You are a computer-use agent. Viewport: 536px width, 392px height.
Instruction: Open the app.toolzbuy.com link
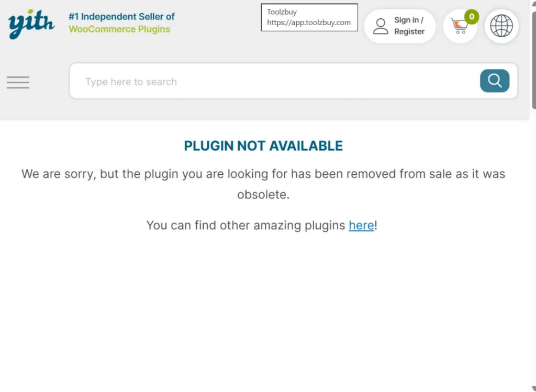309,23
